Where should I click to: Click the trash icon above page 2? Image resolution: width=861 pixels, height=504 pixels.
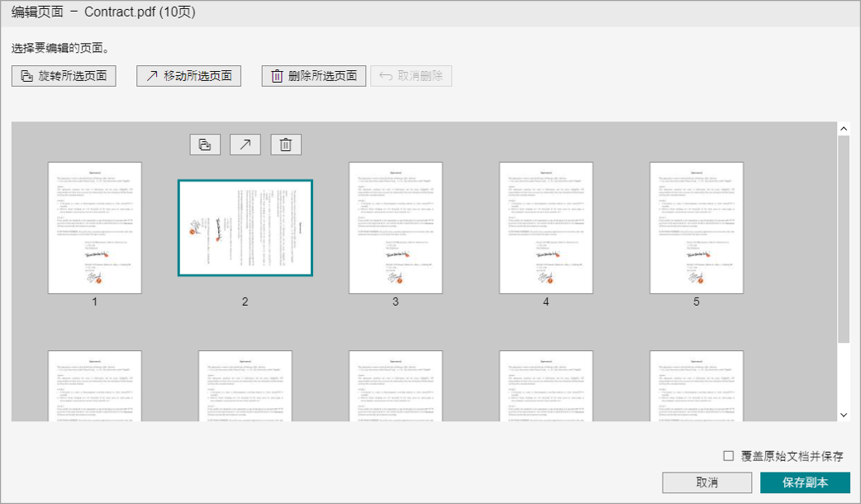pos(286,145)
